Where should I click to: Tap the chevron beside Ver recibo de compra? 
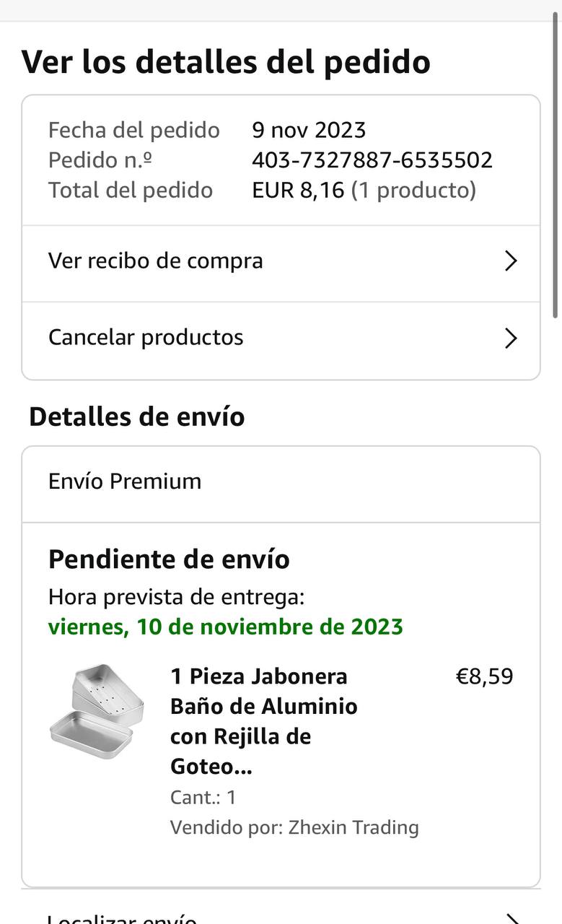511,261
